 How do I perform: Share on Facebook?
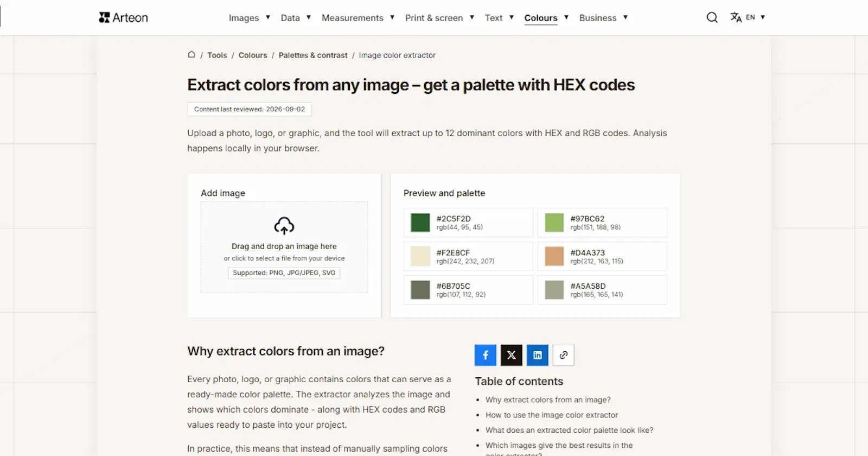[486, 355]
